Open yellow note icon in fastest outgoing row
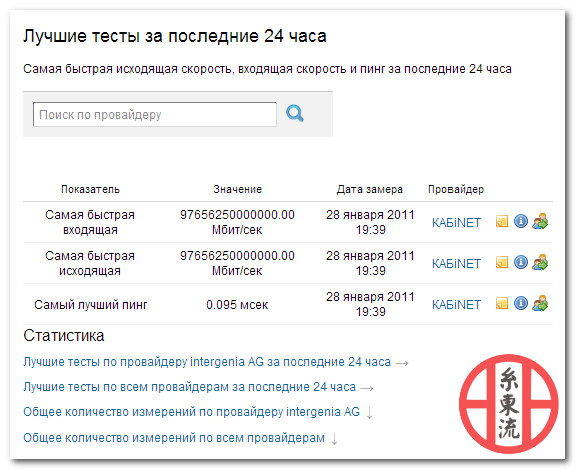 tap(502, 262)
